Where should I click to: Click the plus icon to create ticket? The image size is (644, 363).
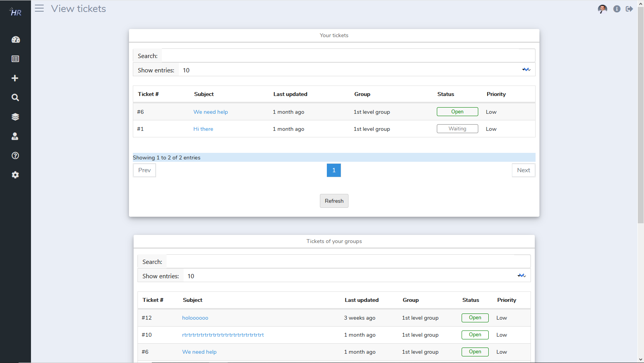(x=15, y=78)
